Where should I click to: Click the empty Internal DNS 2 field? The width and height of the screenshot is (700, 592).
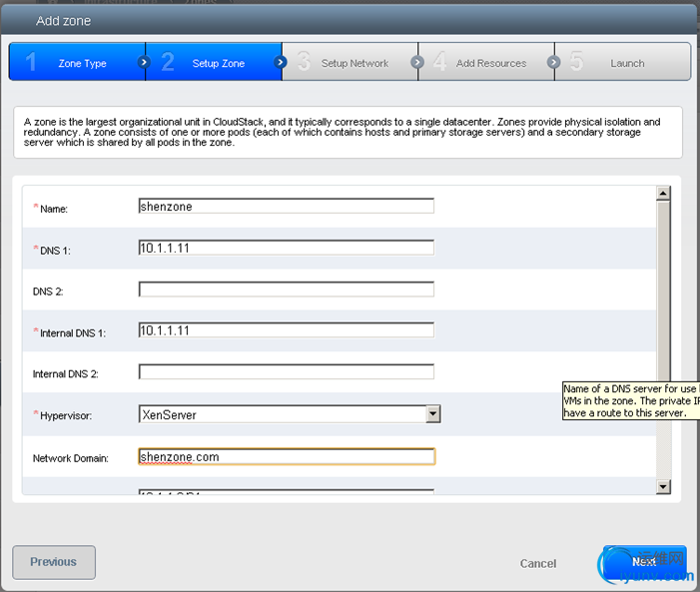pyautogui.click(x=287, y=371)
